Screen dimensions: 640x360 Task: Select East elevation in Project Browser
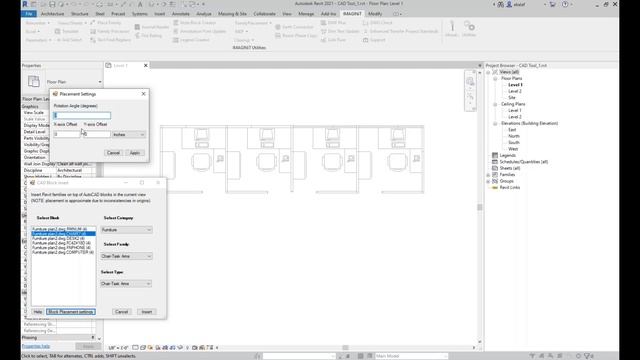point(512,130)
